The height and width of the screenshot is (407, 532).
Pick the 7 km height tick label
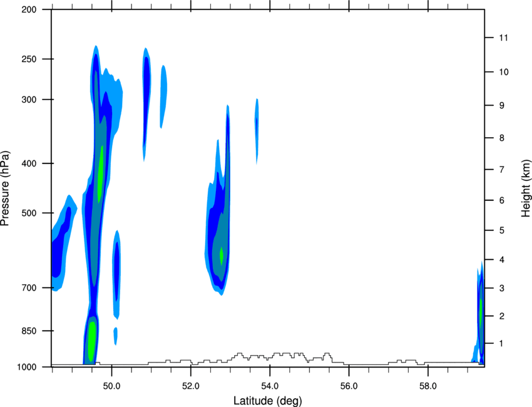(502, 170)
